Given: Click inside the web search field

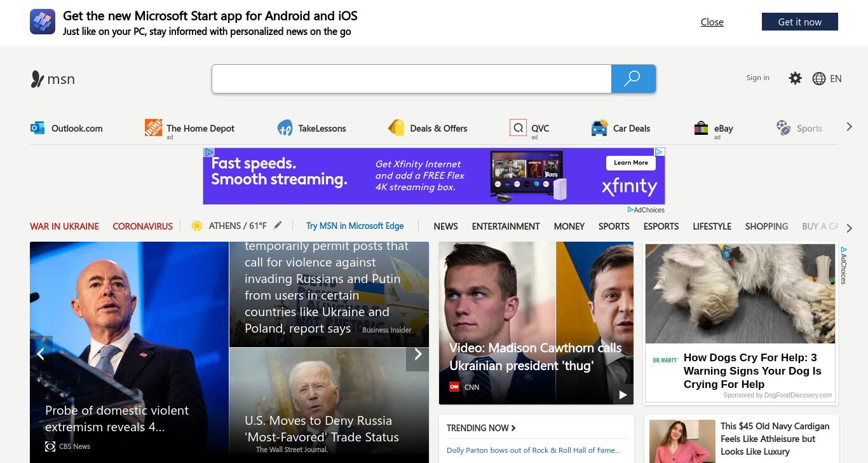Looking at the screenshot, I should (412, 78).
